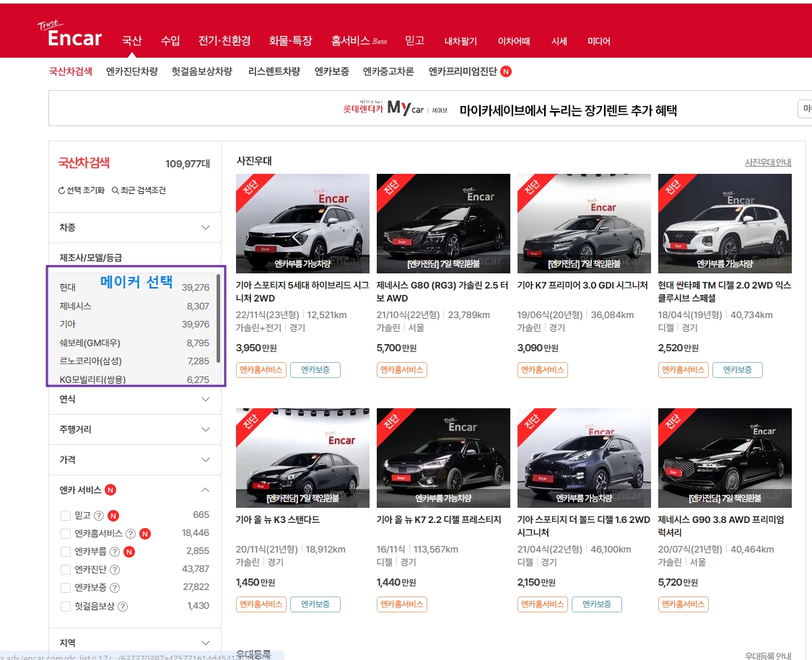Click 엔카보증 badge on 올 뉴 K3 card
The height and width of the screenshot is (660, 812).
[x=315, y=604]
